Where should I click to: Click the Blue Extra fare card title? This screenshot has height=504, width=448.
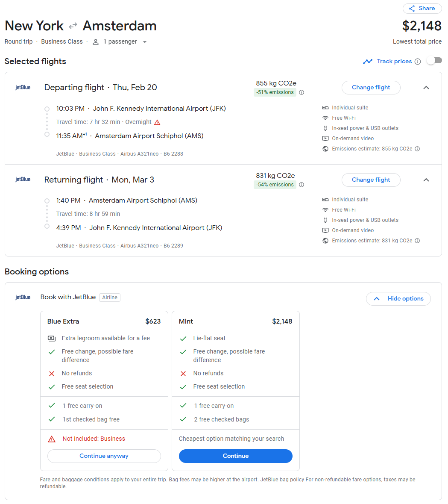63,321
